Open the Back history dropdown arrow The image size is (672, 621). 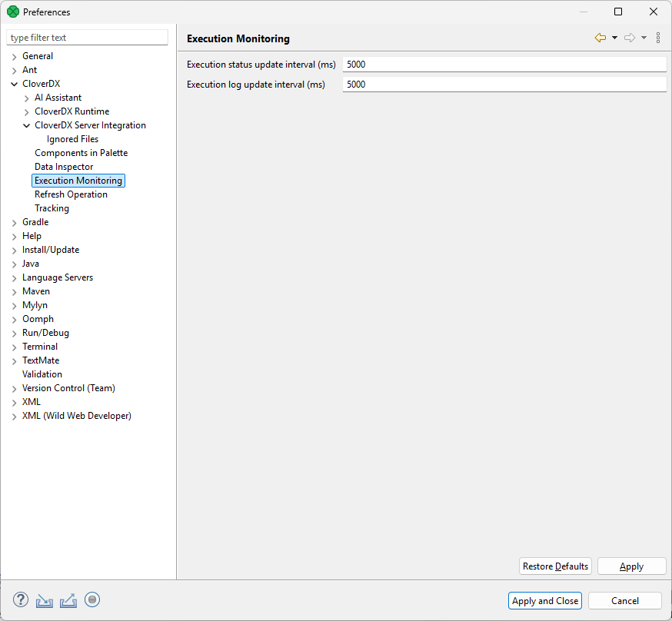click(614, 38)
